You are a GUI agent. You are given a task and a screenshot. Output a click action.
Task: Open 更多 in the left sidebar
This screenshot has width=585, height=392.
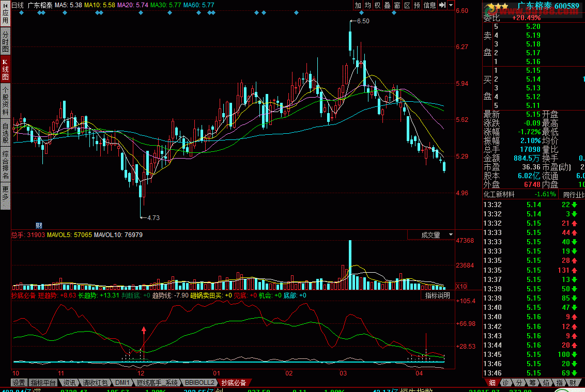pos(5,196)
